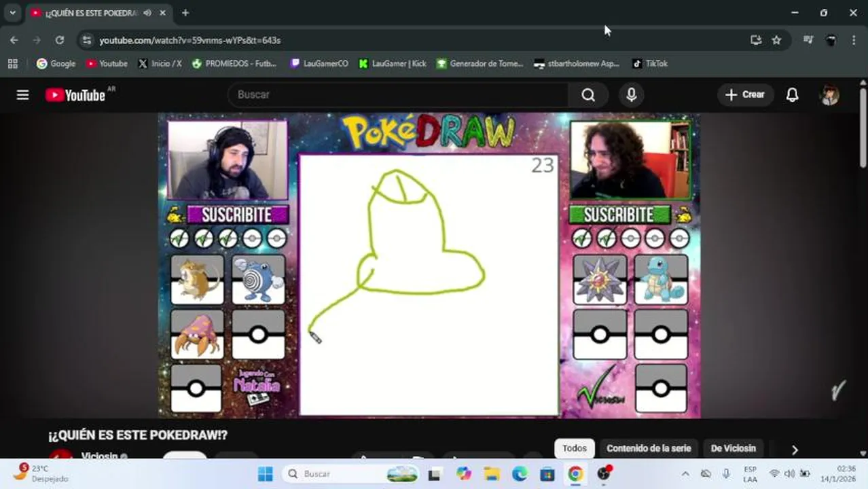Open the OBS icon on taskbar

(x=603, y=473)
